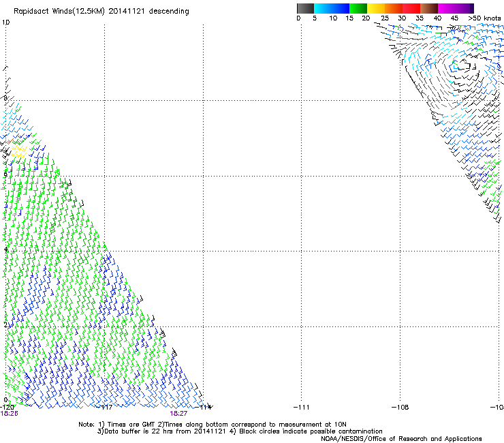Click the legend label 25
The image size is (504, 443).
(x=385, y=18)
